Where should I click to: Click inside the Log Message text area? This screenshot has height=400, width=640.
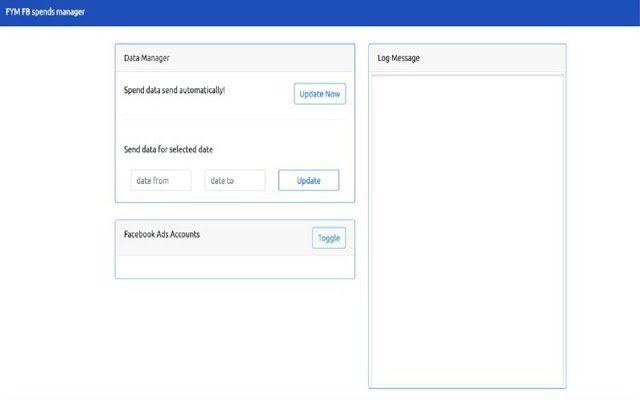point(467,230)
